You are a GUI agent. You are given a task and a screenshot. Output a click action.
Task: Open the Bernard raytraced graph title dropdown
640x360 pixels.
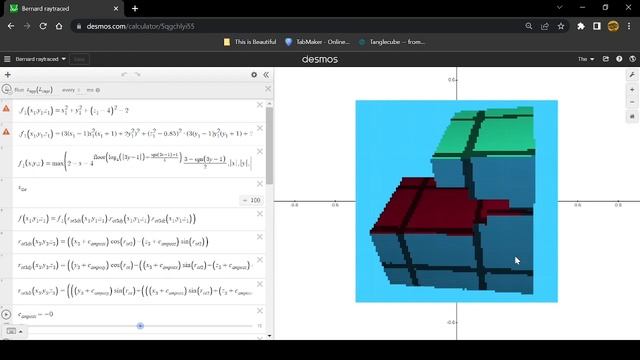click(x=40, y=59)
